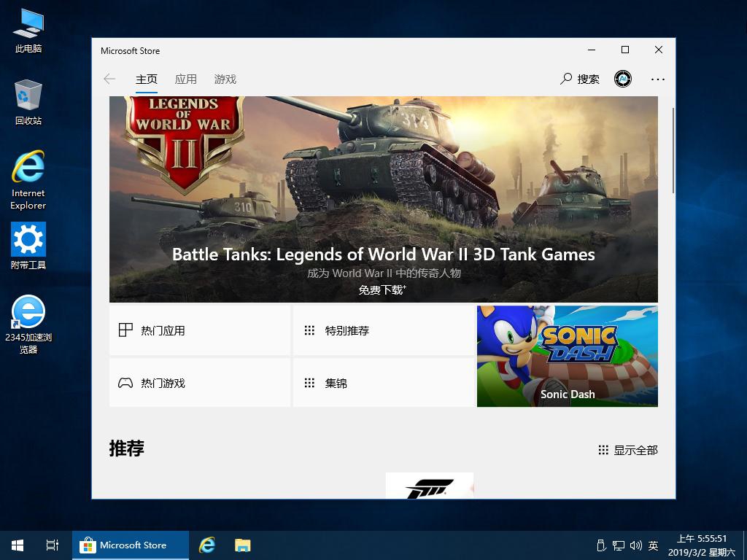Select the 此电脑 desktop icon
This screenshot has width=747, height=560.
coord(28,31)
